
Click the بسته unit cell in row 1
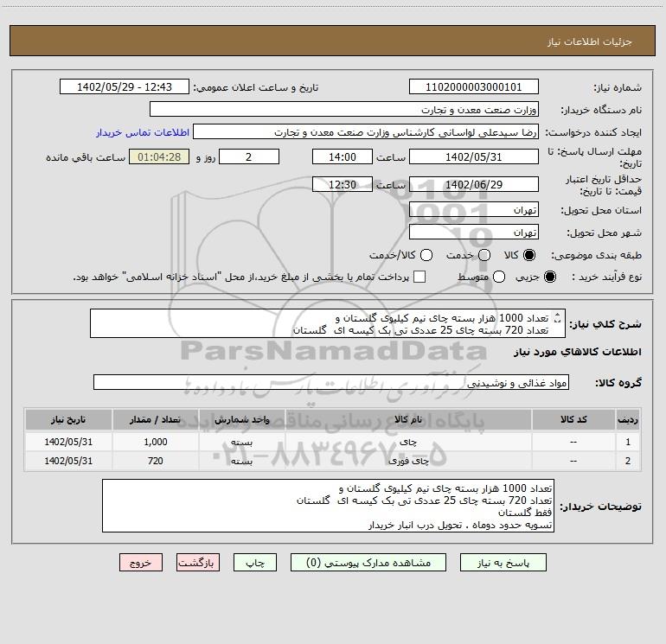point(241,442)
